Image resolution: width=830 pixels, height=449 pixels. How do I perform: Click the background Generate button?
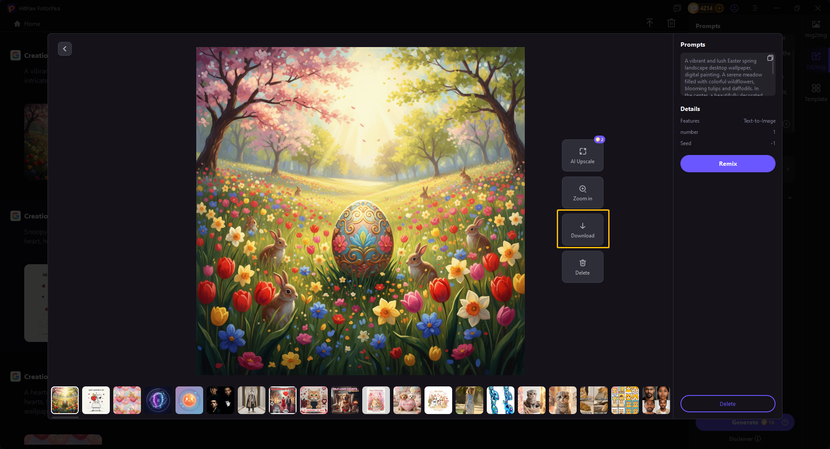point(745,423)
